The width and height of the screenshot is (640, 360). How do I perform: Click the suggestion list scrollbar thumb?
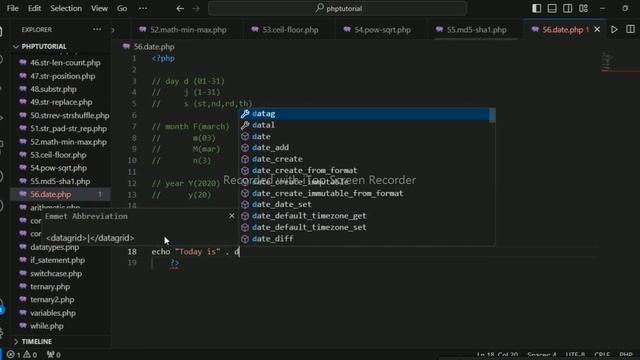(492, 115)
